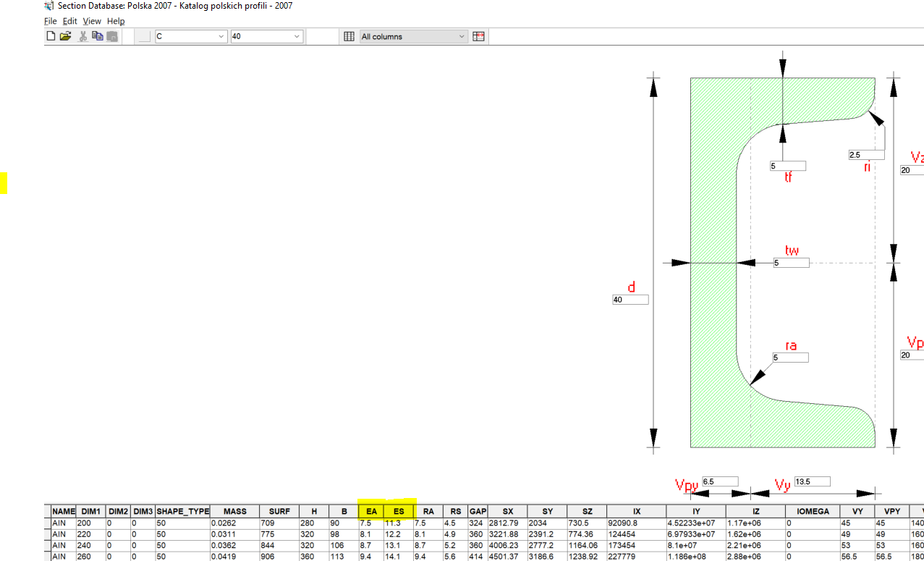Click the SURF column header
The height and width of the screenshot is (561, 924).
(279, 511)
